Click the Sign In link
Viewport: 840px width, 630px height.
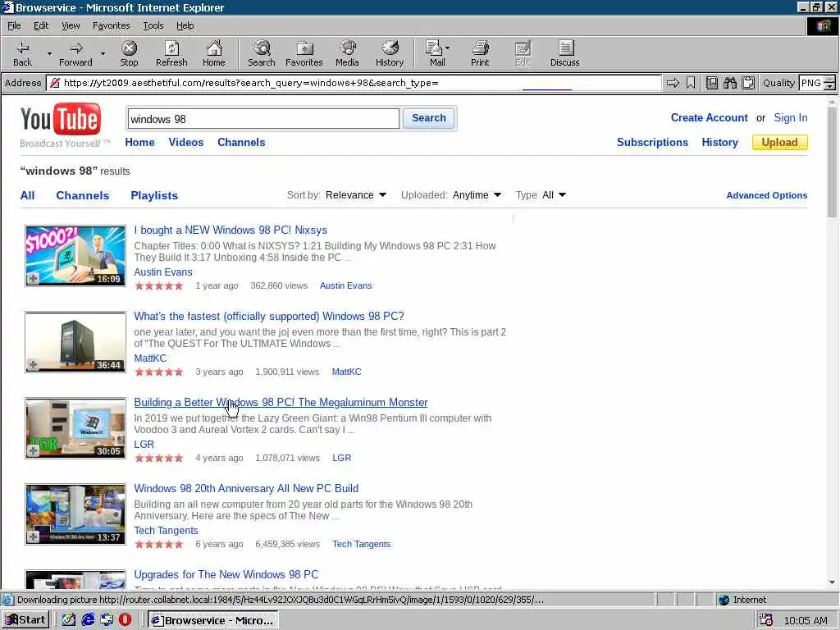point(790,118)
